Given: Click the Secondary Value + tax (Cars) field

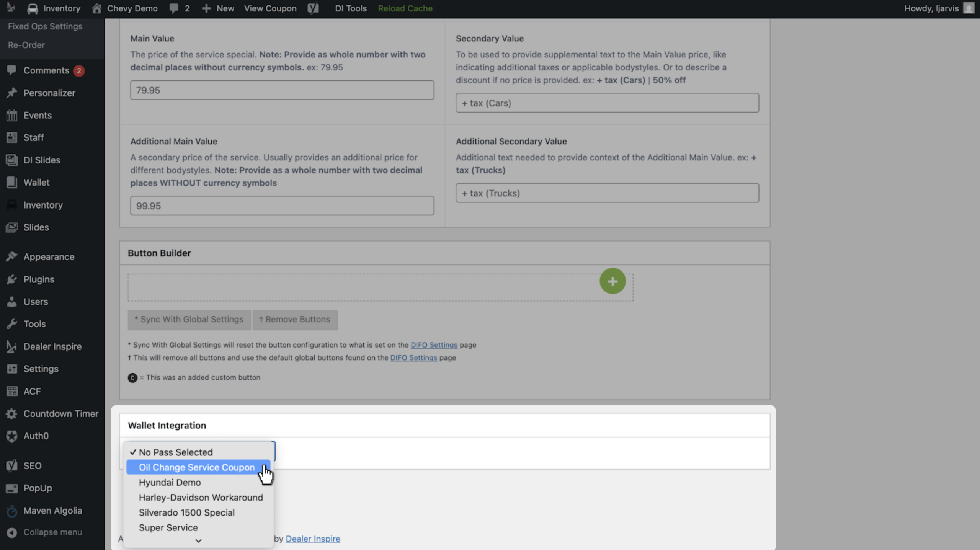Looking at the screenshot, I should [607, 103].
